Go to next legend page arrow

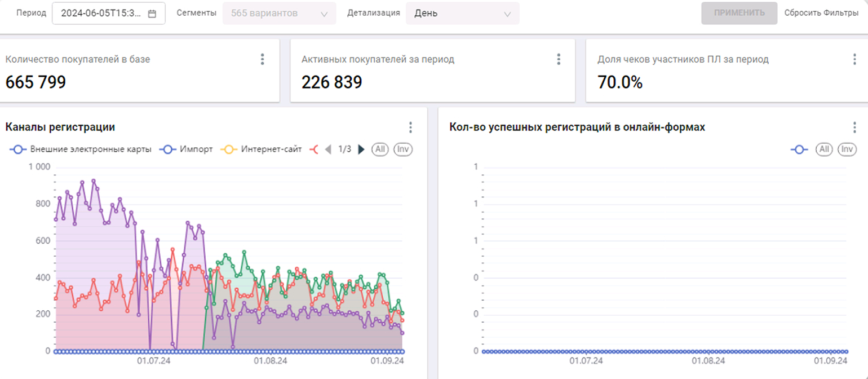361,149
